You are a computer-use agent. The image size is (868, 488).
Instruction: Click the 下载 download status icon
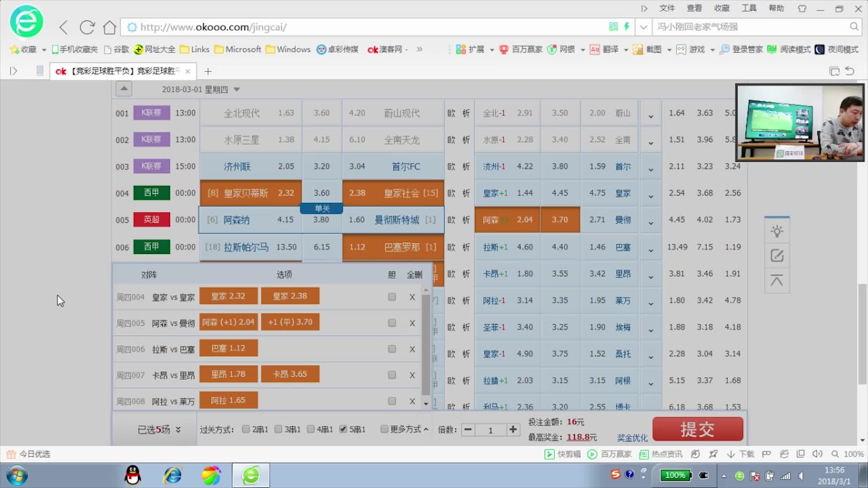(741, 454)
